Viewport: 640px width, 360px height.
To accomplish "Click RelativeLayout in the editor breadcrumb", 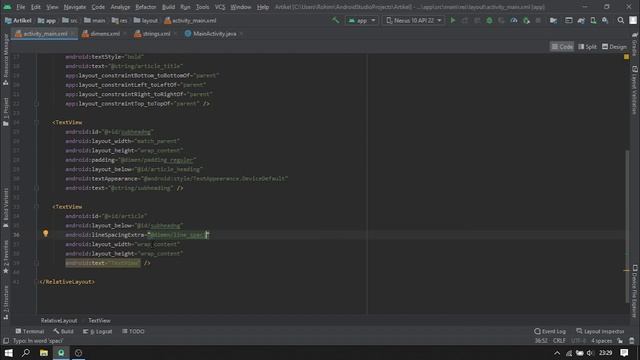I will click(59, 320).
